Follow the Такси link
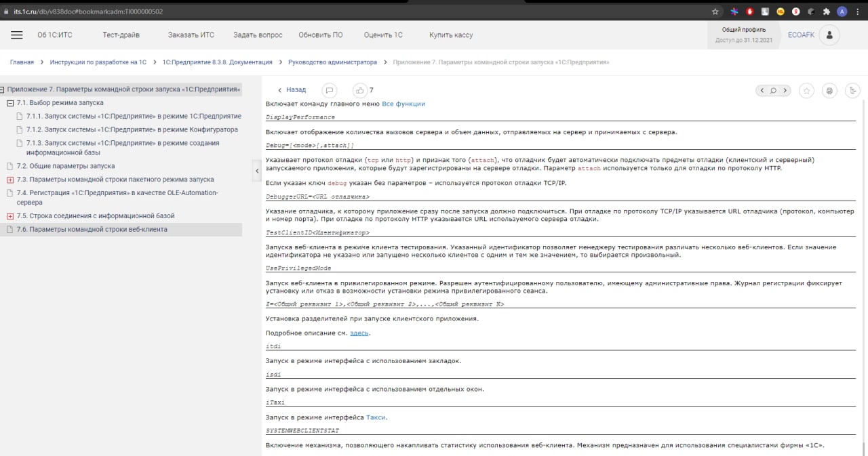Viewport: 868px width, 456px height. pyautogui.click(x=376, y=417)
